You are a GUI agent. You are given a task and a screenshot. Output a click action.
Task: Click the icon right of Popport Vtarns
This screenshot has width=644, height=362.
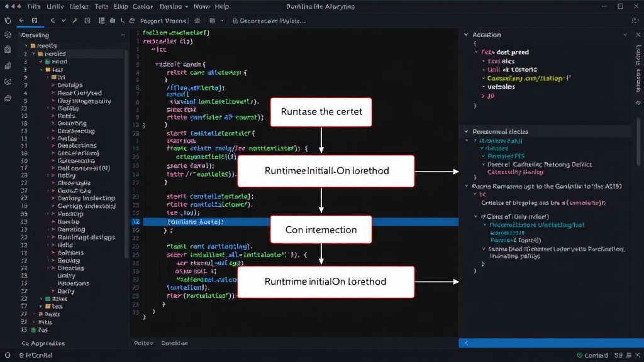click(197, 21)
